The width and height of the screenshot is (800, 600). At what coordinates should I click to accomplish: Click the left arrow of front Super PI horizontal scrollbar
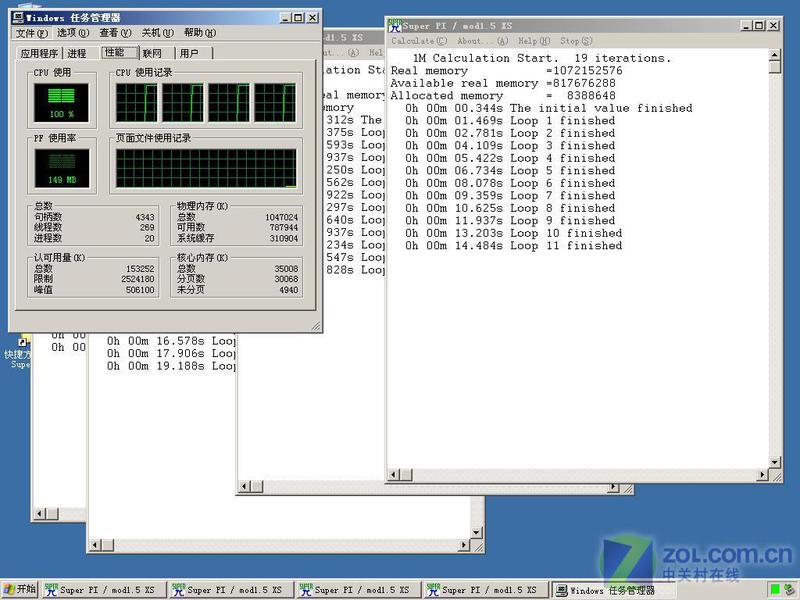[x=394, y=475]
